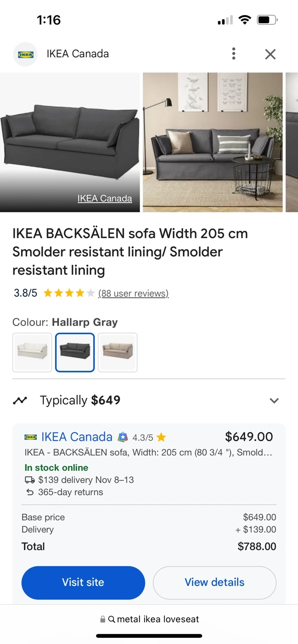Expand the Typically $649 price section
Screen dimensions: 298x644
(274, 400)
